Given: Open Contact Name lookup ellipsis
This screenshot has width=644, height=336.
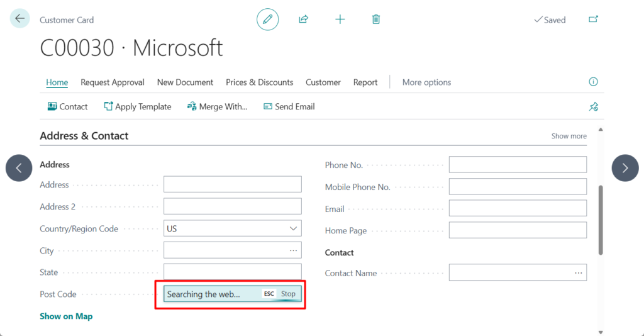Looking at the screenshot, I should [579, 273].
